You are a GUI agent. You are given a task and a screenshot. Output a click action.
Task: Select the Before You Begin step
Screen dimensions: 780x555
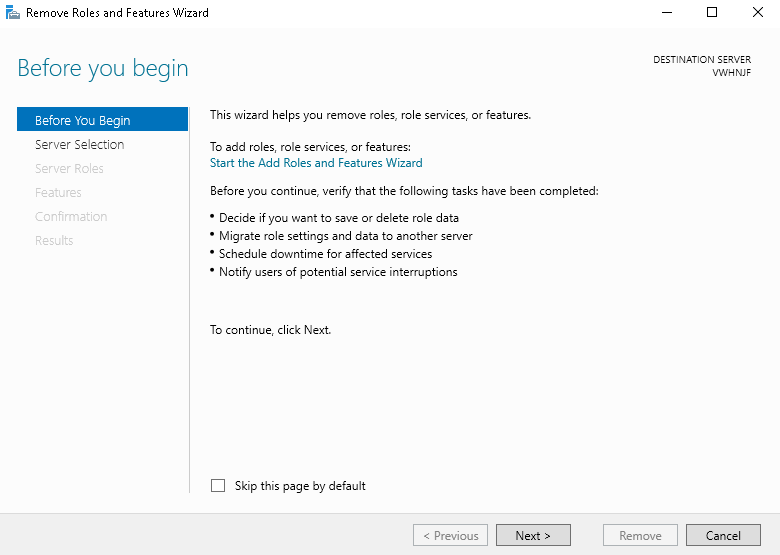tap(82, 120)
